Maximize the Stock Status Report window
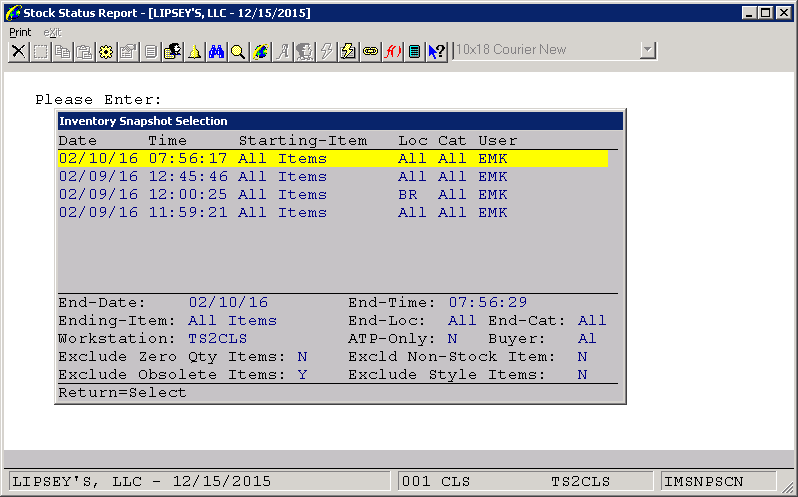The height and width of the screenshot is (497, 798). [766, 13]
